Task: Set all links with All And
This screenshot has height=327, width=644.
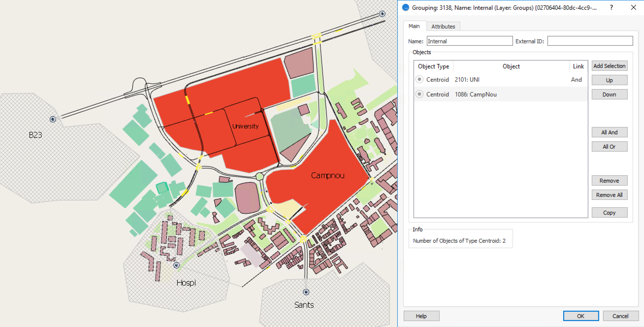Action: 609,132
